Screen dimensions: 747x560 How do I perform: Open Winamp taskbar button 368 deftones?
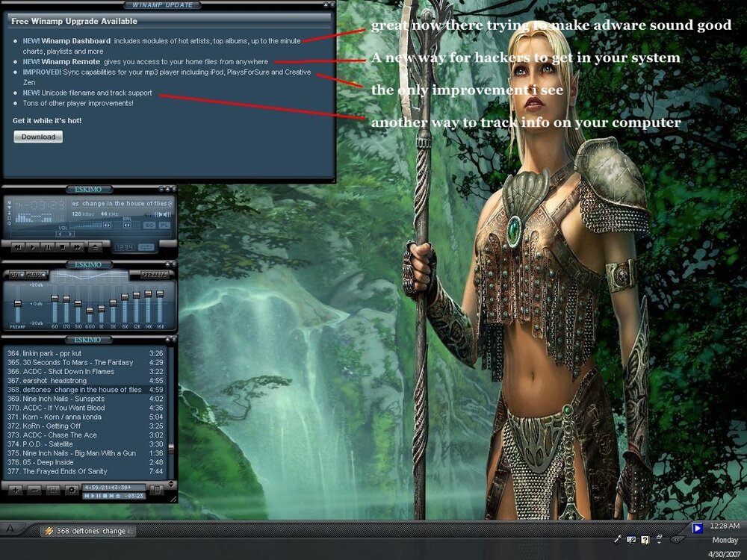tap(89, 530)
